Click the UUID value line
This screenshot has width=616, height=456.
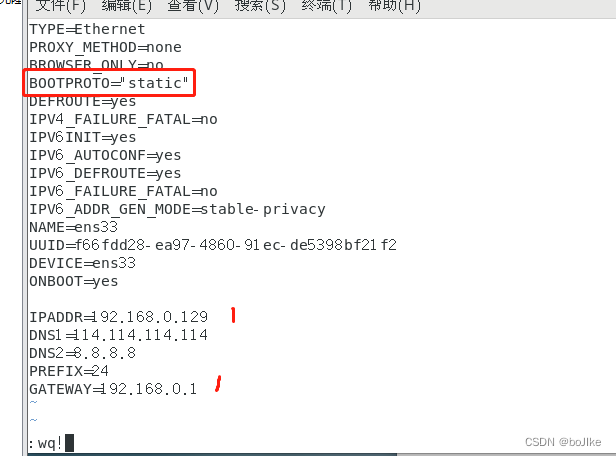[213, 245]
